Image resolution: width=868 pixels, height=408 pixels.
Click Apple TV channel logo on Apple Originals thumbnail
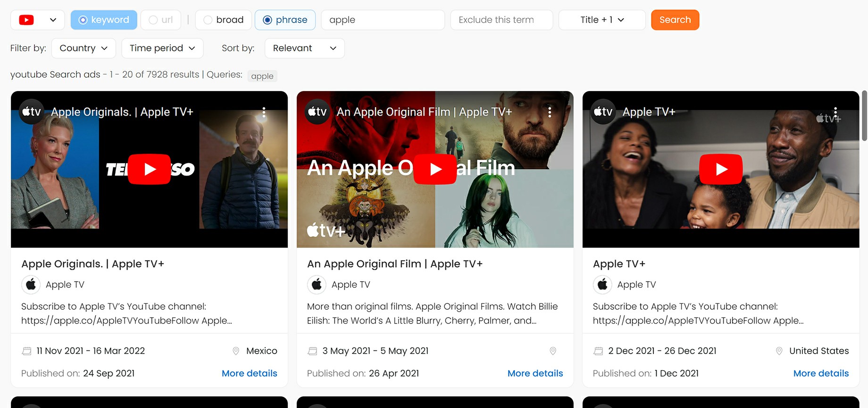click(32, 112)
